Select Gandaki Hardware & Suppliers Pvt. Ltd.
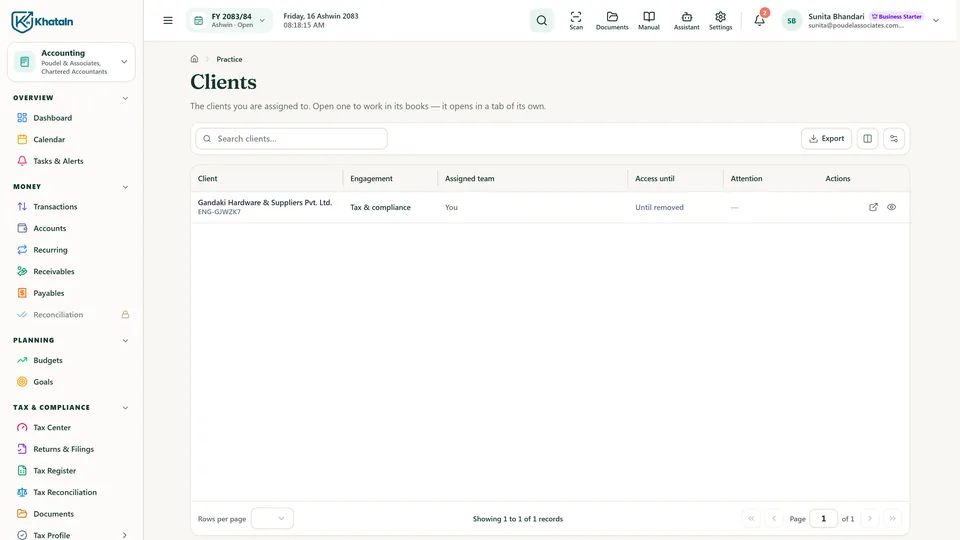Screen dimensions: 960x540 [264, 202]
